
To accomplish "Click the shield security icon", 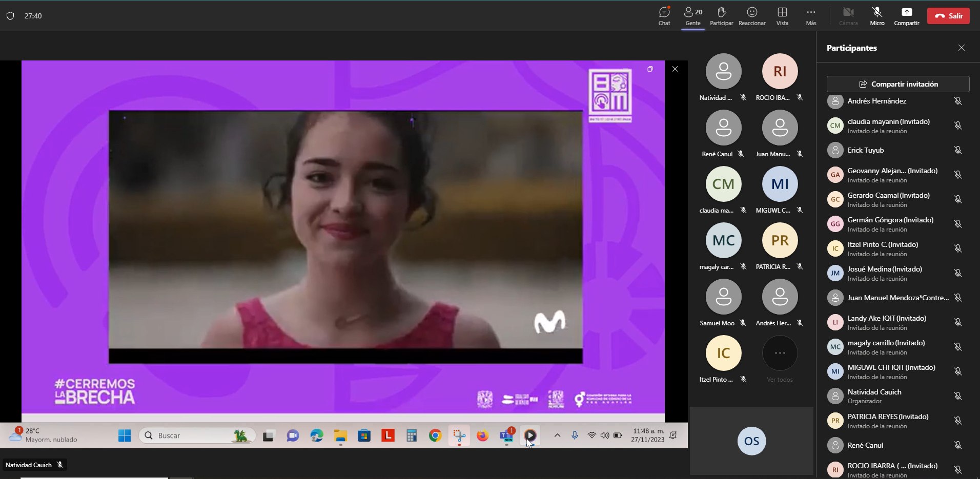I will 10,16.
